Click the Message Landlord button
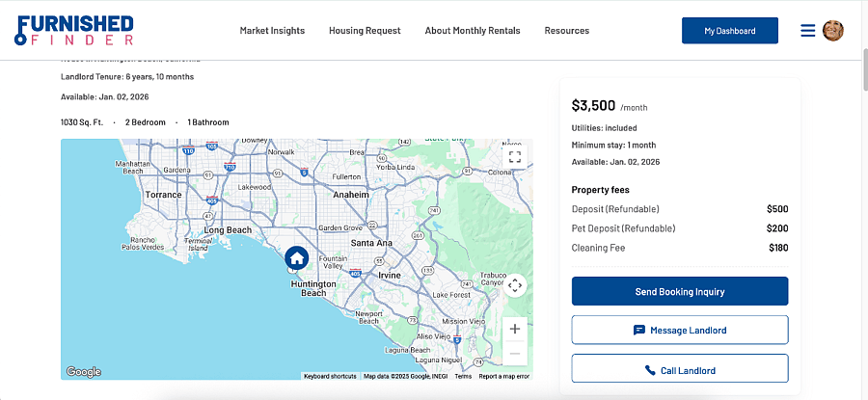 680,331
